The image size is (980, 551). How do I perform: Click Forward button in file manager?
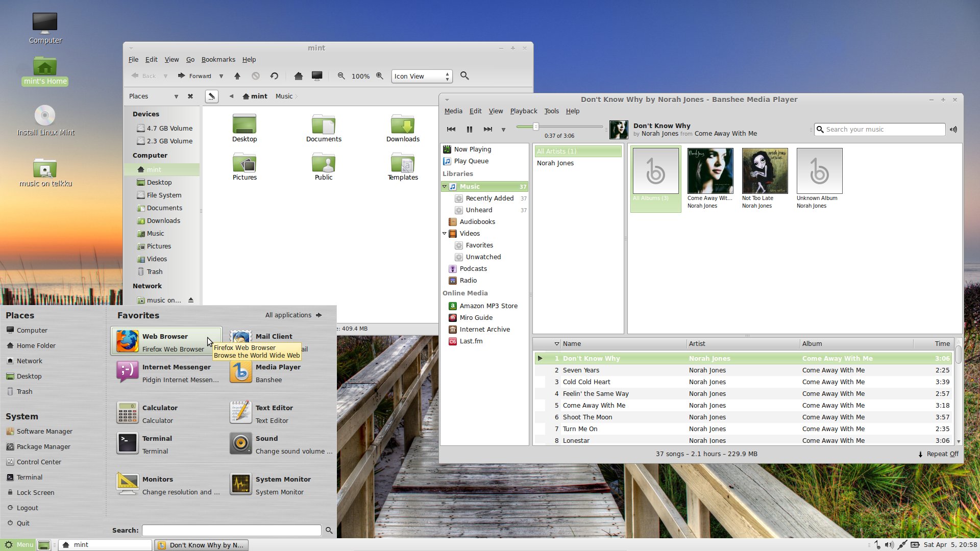pyautogui.click(x=194, y=76)
